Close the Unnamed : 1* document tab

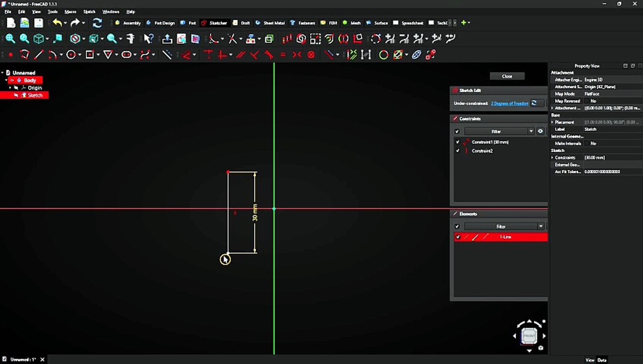coord(42,359)
